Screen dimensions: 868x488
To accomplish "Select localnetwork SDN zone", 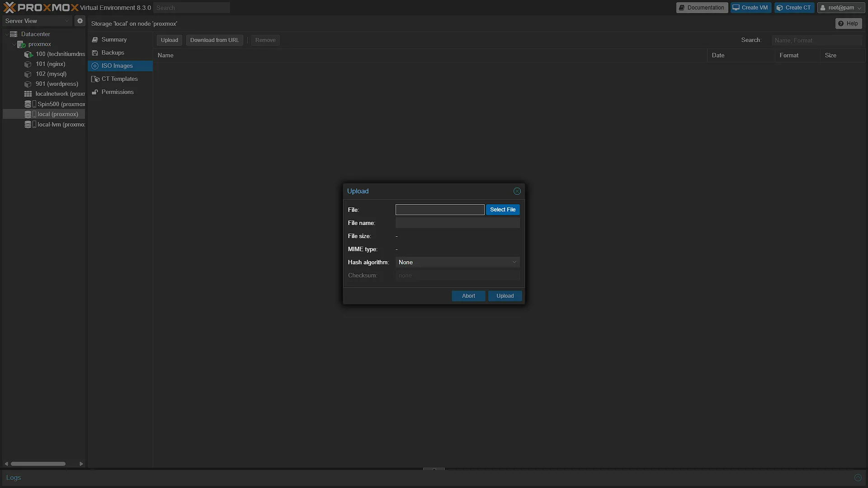I will pos(60,94).
